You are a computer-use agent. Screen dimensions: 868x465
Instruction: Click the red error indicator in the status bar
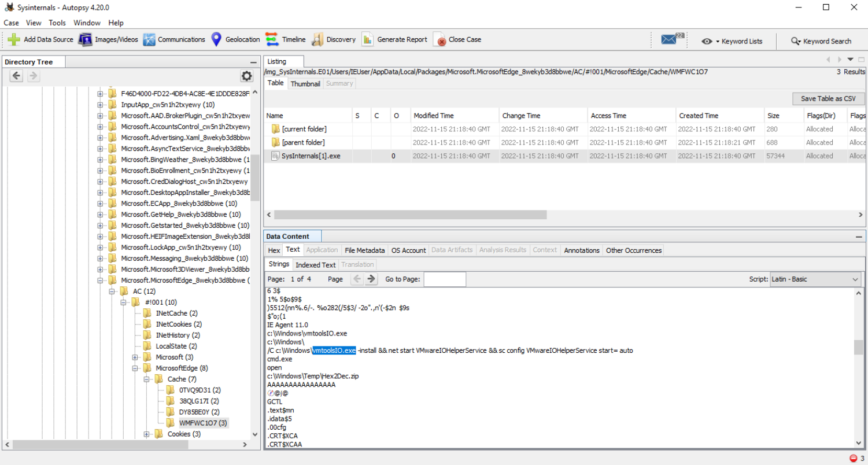(x=854, y=458)
